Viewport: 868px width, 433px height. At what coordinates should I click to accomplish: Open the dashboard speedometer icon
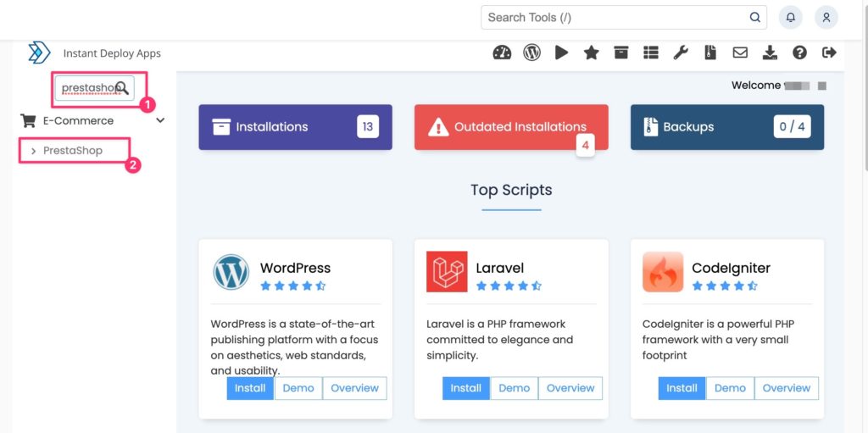(x=502, y=53)
